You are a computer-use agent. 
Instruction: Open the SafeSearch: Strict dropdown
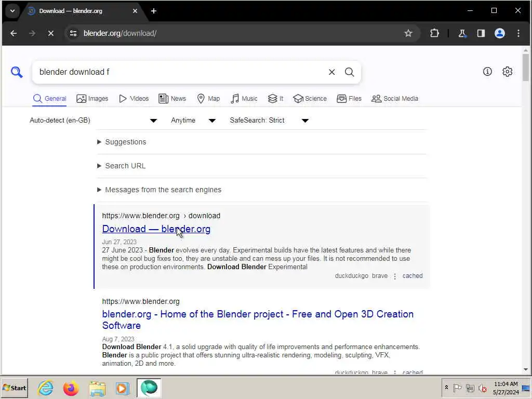coord(269,120)
